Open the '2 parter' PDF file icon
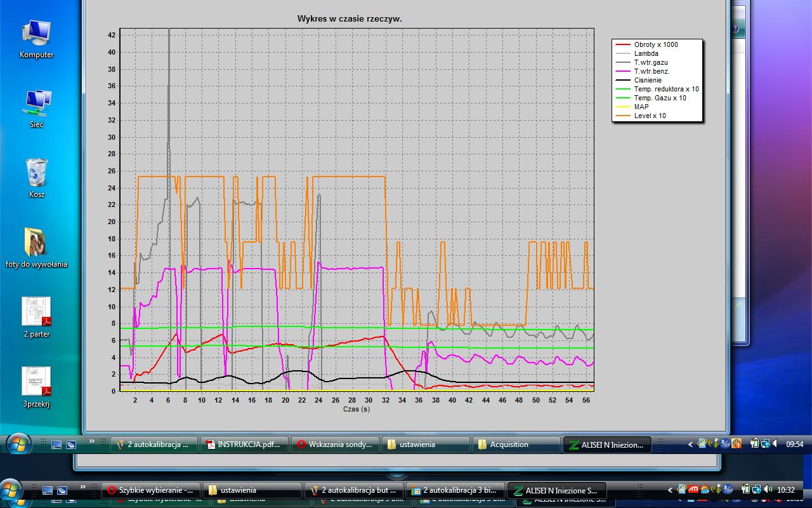This screenshot has width=812, height=508. pos(36,317)
